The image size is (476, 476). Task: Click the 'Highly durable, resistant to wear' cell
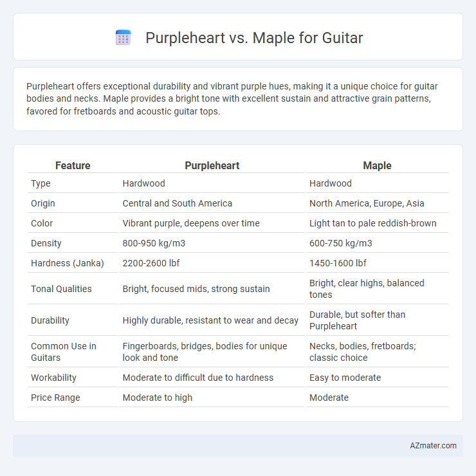(x=210, y=320)
